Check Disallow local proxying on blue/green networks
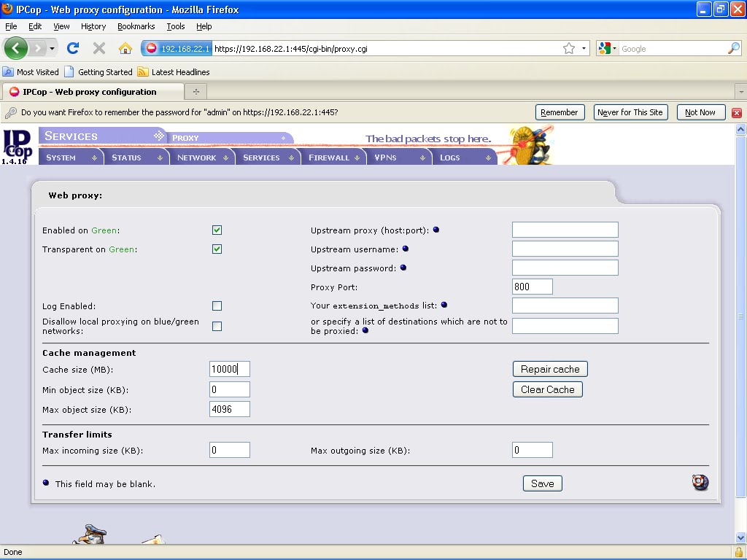 point(217,326)
